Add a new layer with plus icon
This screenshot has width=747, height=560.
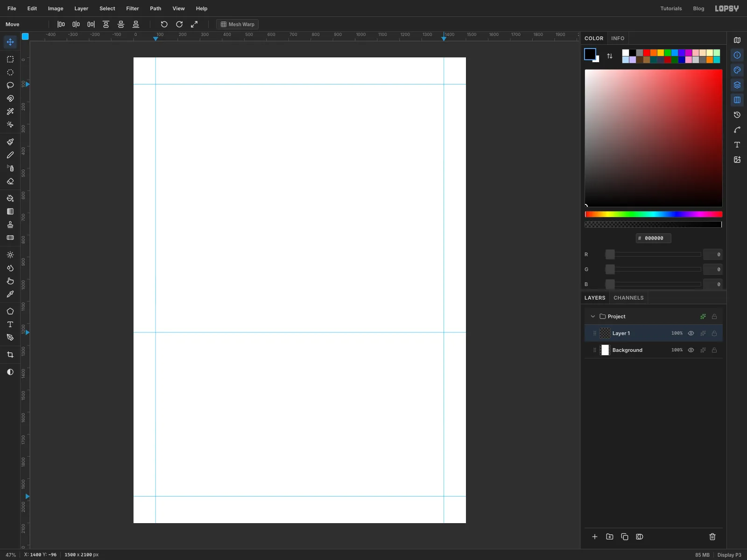pyautogui.click(x=595, y=537)
